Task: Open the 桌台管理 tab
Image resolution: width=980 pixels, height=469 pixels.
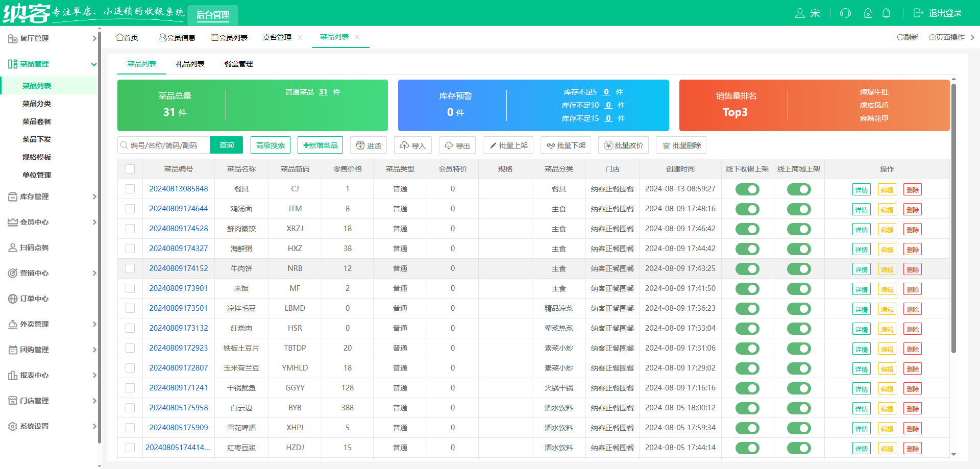Action: [277, 37]
